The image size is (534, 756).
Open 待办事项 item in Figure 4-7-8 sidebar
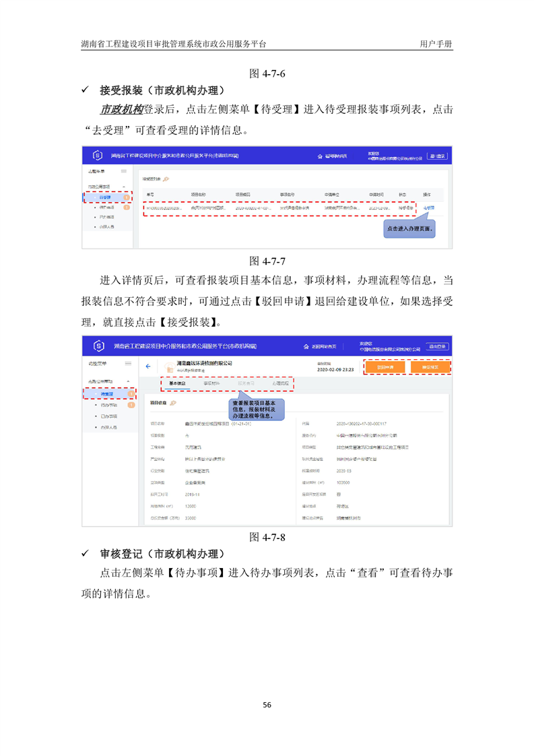click(109, 406)
